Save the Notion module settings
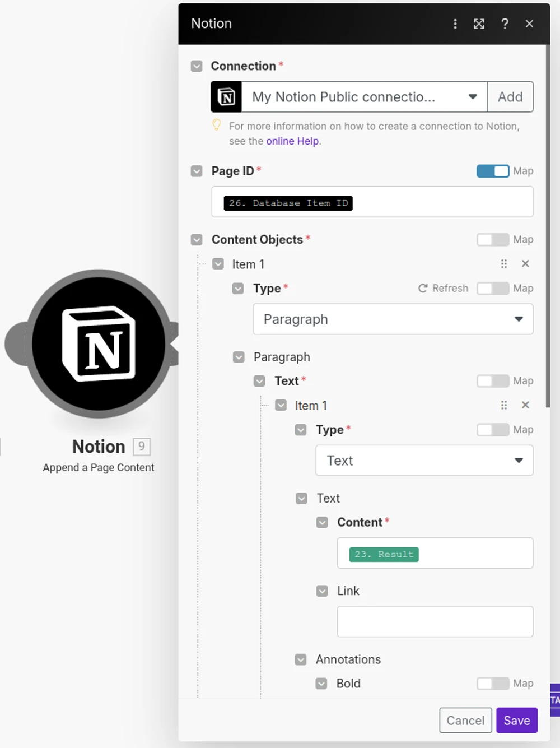Image resolution: width=560 pixels, height=748 pixels. [x=517, y=721]
